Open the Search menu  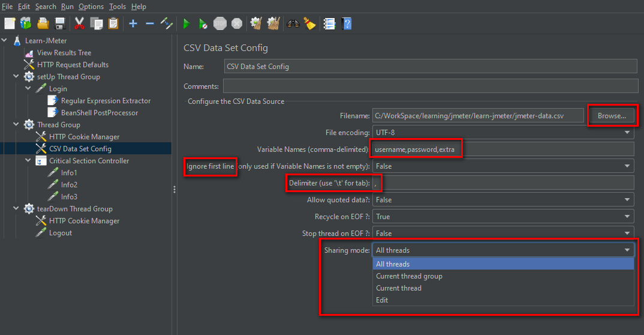coord(46,7)
